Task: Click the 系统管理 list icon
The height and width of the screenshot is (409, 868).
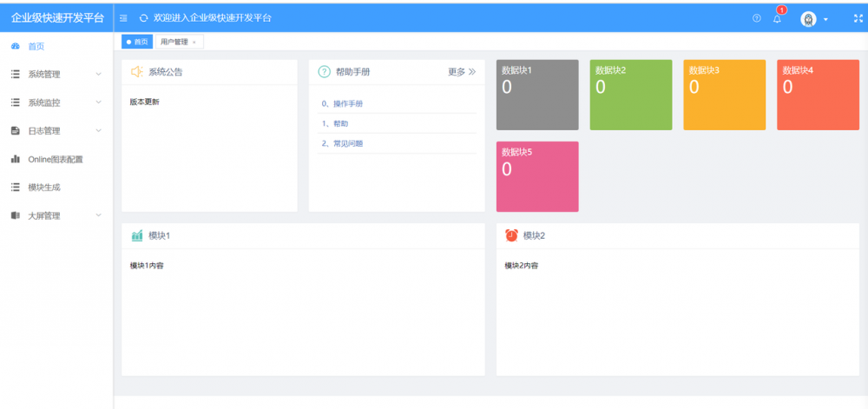Action: (16, 74)
